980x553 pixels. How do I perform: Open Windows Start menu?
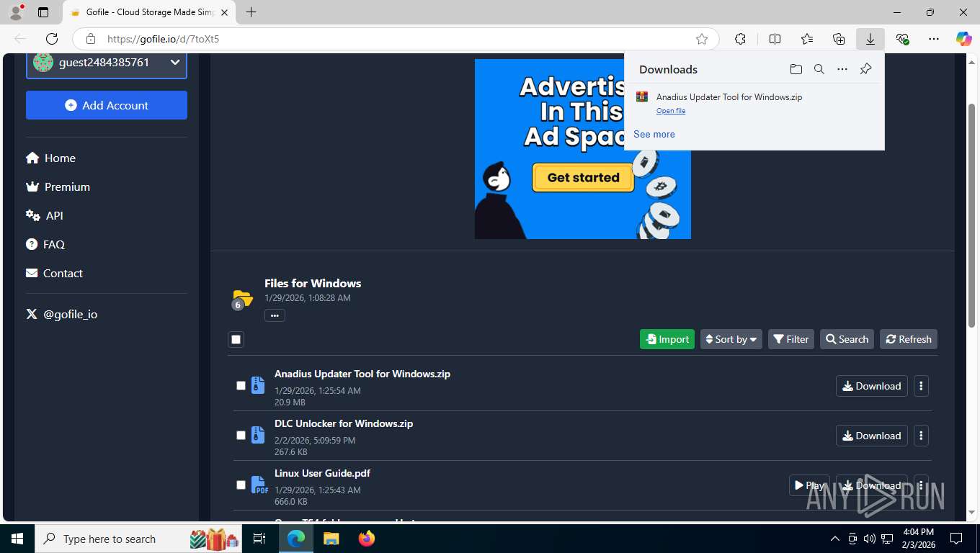point(17,539)
